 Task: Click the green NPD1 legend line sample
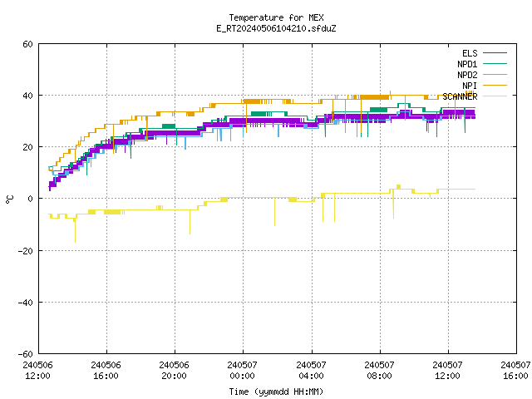click(495, 63)
